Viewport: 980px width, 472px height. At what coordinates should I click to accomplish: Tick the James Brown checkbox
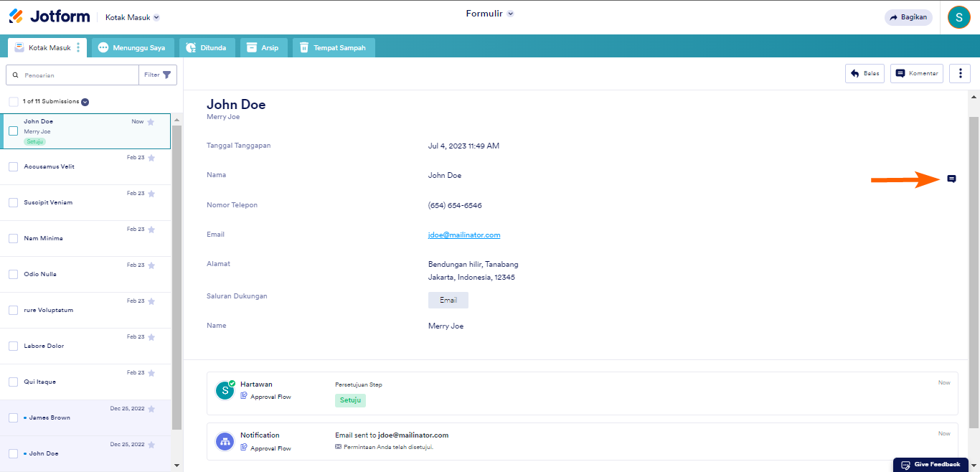(13, 417)
